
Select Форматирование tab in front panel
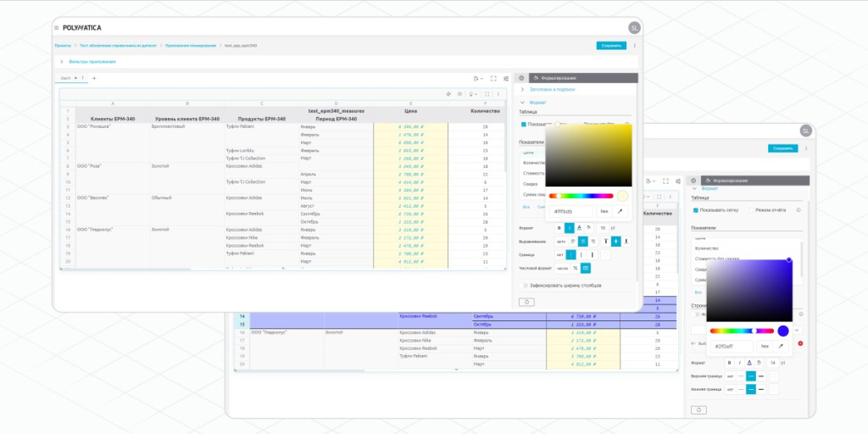pyautogui.click(x=583, y=78)
